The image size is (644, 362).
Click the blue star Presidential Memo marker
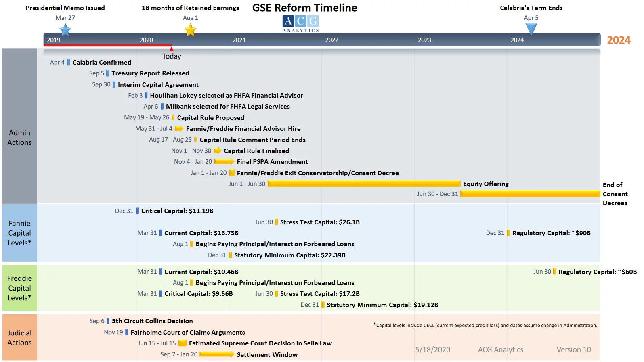(x=65, y=30)
